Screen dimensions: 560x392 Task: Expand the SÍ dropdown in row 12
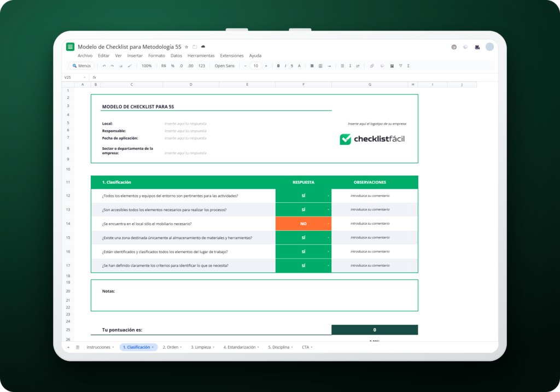(328, 196)
